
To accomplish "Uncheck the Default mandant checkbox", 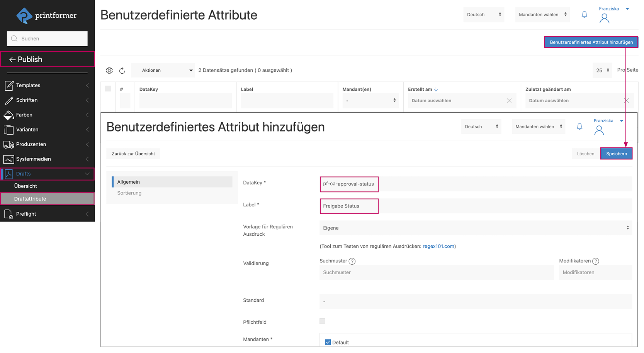I will coord(328,342).
